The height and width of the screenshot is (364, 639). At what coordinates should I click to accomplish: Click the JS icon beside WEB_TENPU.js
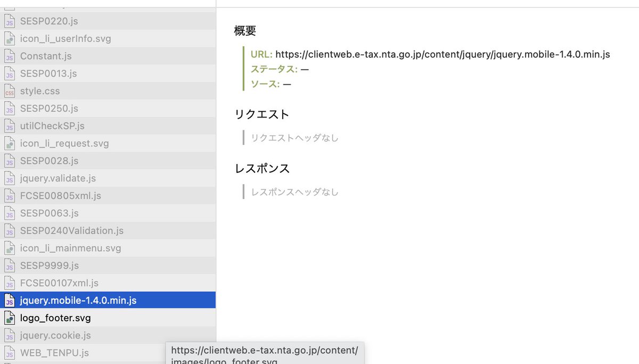(x=9, y=353)
